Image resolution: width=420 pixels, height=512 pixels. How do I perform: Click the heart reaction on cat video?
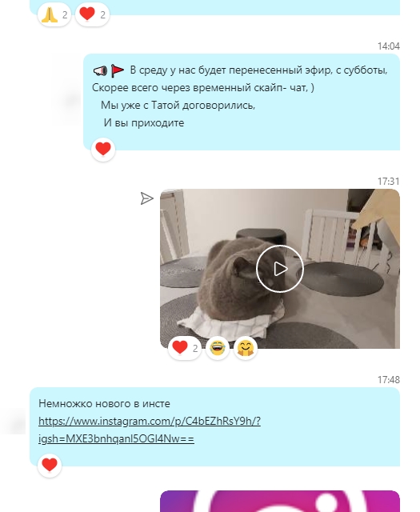coord(185,348)
